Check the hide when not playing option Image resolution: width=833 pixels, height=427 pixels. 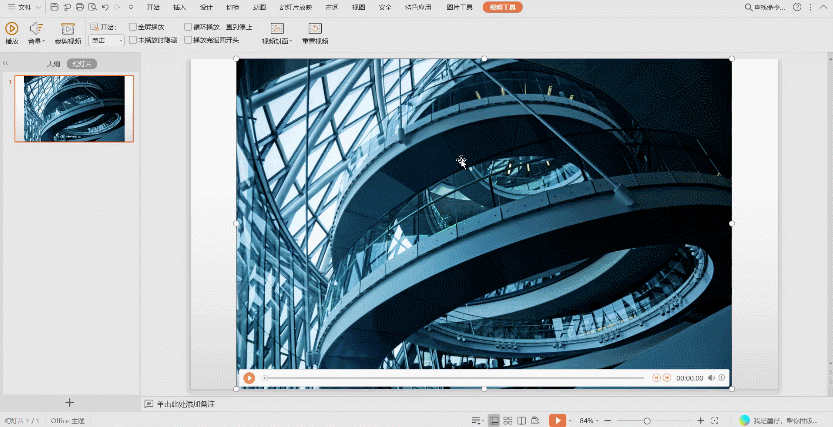(x=133, y=40)
